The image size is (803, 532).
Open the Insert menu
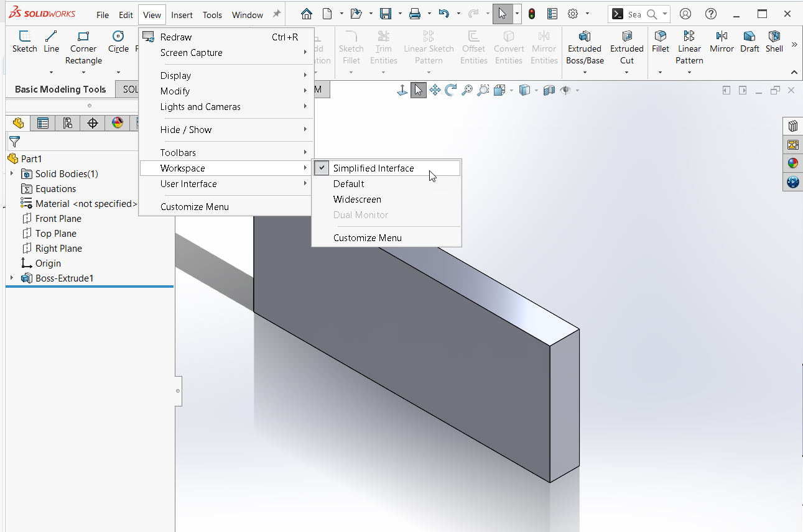(x=182, y=15)
